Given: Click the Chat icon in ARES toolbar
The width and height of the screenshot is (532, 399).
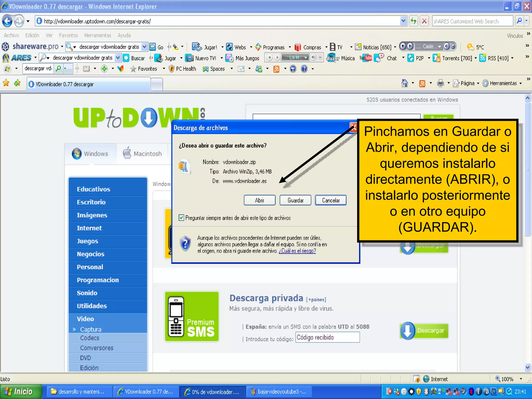Looking at the screenshot, I should click(379, 58).
